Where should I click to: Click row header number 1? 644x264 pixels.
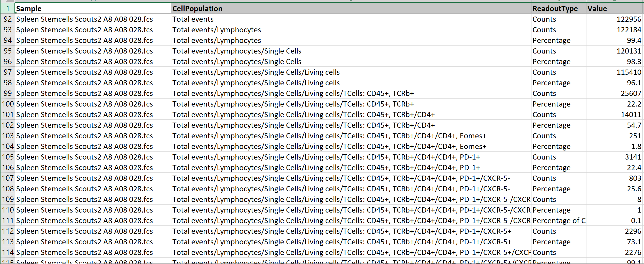pos(8,9)
